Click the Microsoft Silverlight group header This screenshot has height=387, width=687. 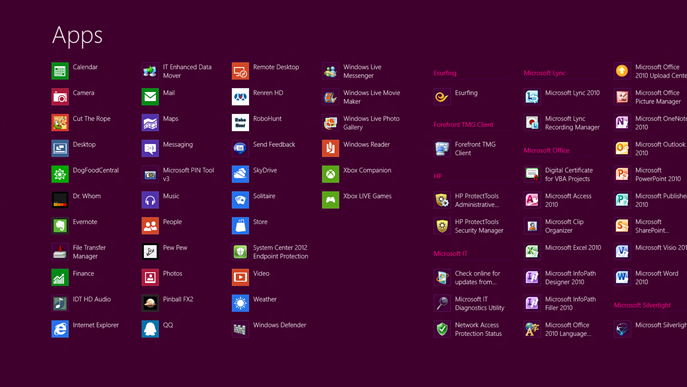tap(642, 305)
